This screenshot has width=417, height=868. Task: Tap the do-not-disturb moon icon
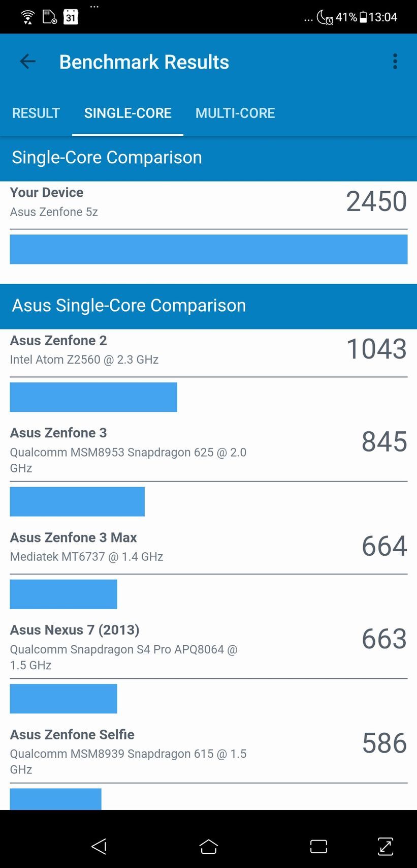point(322,17)
